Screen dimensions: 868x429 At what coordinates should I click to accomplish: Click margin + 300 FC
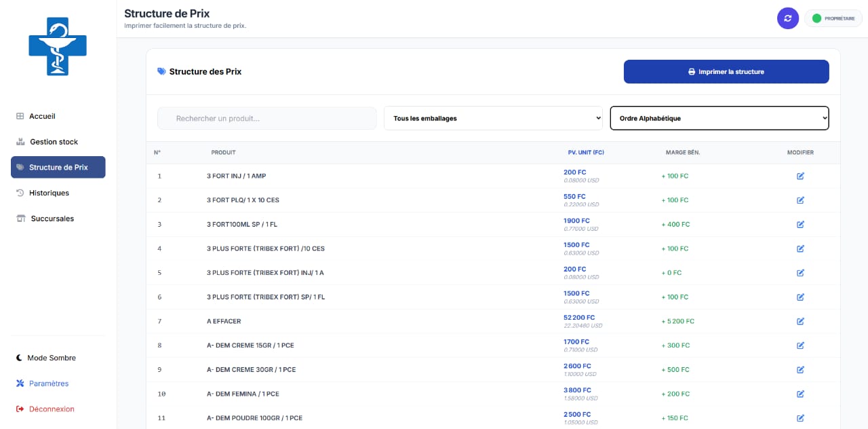click(675, 346)
